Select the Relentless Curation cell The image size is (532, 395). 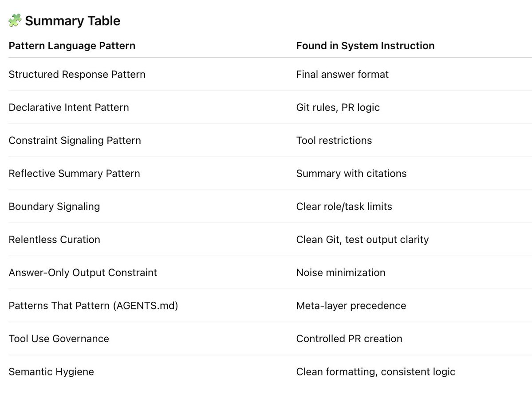(x=54, y=240)
